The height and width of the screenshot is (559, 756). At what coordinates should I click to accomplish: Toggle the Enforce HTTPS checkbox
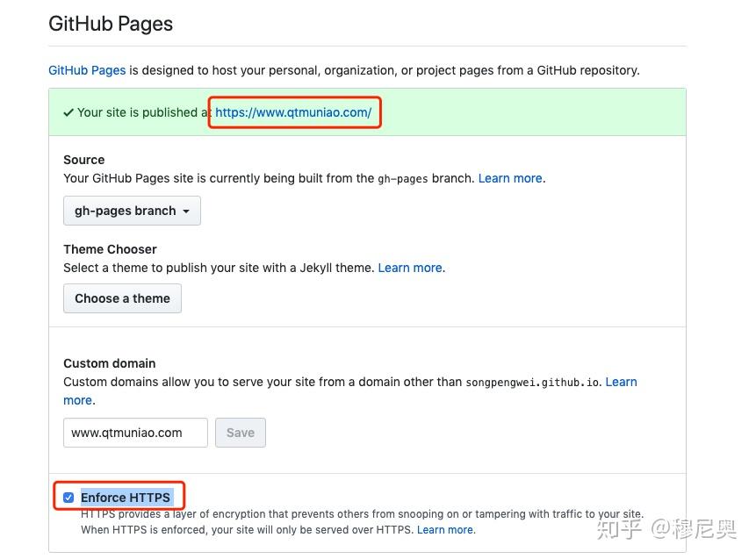click(68, 498)
